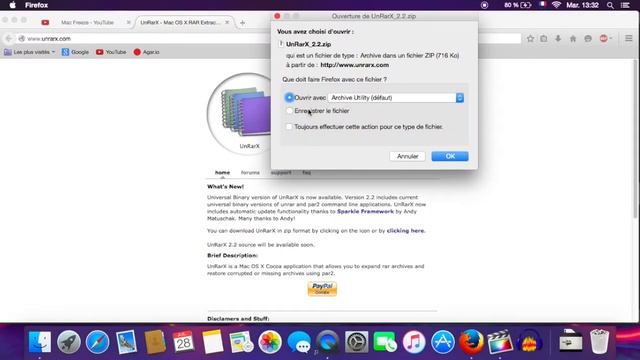Open the Agar.io bookmark
This screenshot has height=360, width=640.
(147, 52)
